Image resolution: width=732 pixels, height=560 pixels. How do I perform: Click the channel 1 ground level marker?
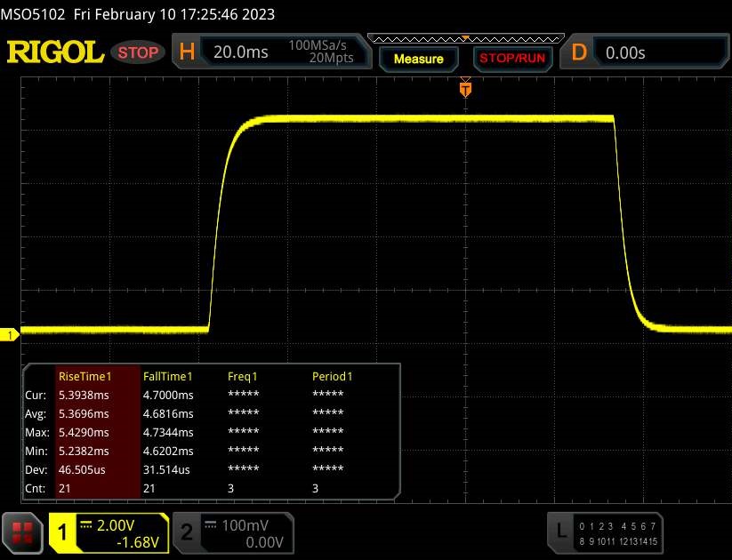[x=11, y=335]
